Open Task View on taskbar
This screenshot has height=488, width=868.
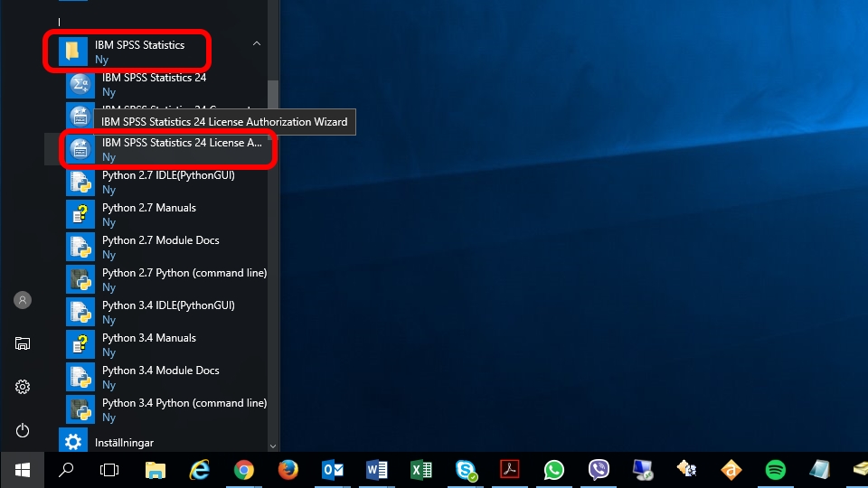109,470
